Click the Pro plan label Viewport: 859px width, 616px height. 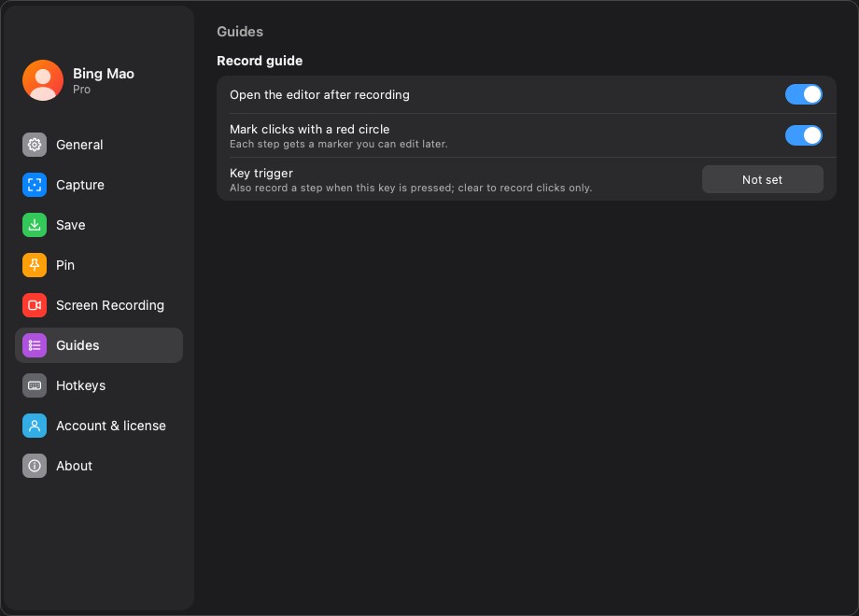pyautogui.click(x=81, y=90)
